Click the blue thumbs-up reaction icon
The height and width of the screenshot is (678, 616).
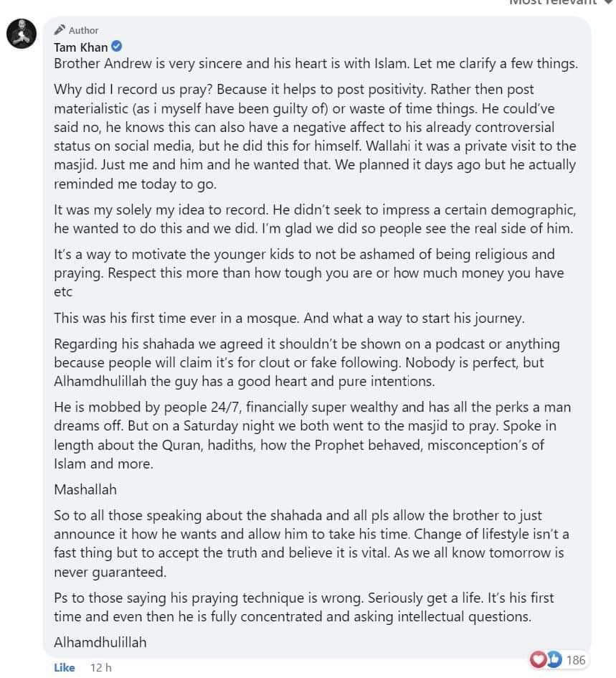554,659
